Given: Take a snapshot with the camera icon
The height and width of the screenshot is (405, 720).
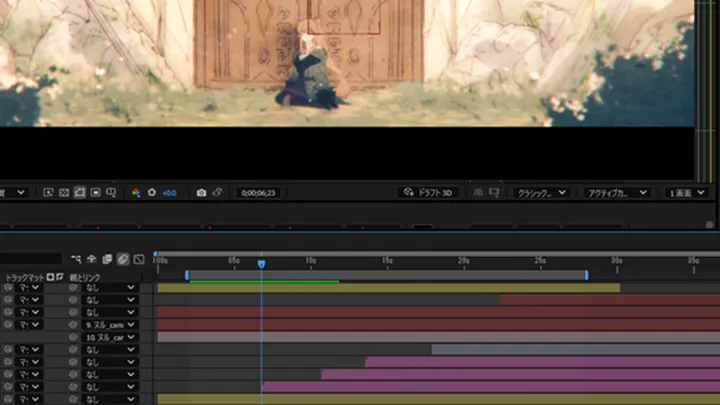Looking at the screenshot, I should 201,192.
